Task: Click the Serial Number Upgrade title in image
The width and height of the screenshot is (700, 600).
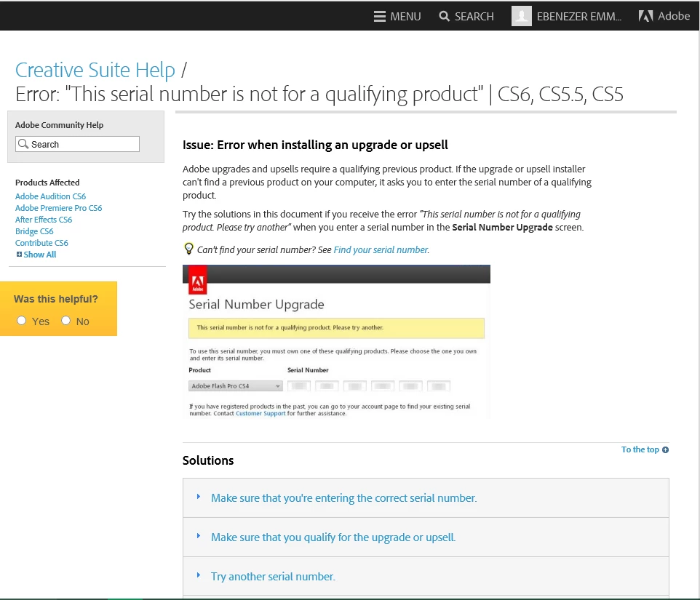Action: 256,304
